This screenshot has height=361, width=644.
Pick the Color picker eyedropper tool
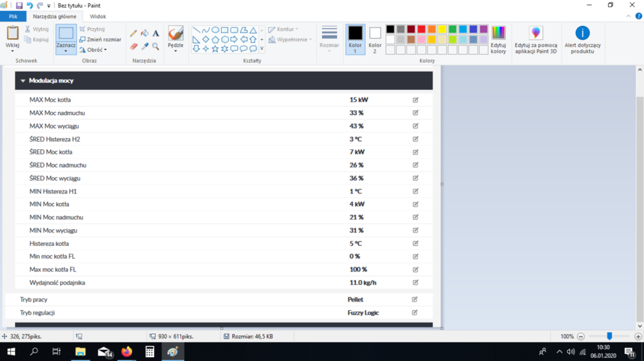click(144, 46)
